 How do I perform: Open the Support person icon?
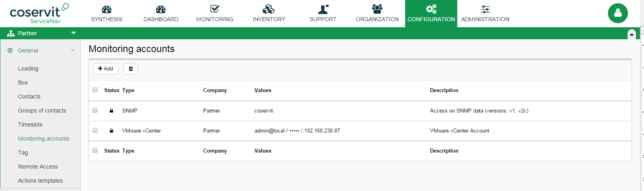[x=323, y=9]
